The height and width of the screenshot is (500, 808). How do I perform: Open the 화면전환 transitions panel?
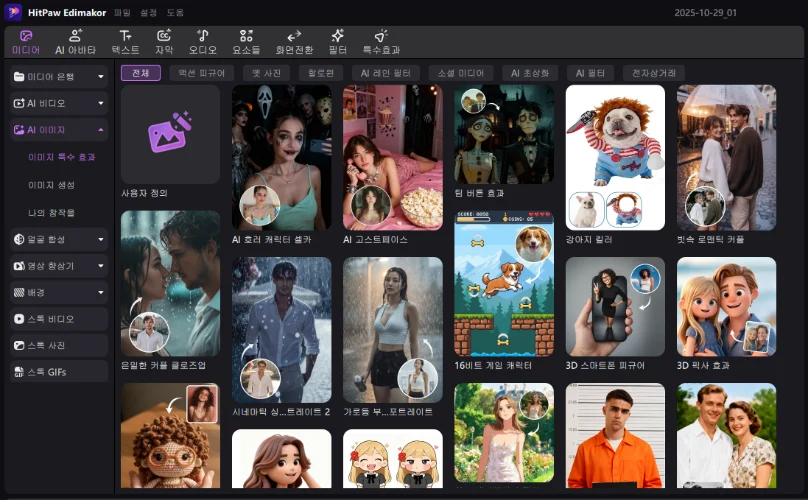click(294, 41)
